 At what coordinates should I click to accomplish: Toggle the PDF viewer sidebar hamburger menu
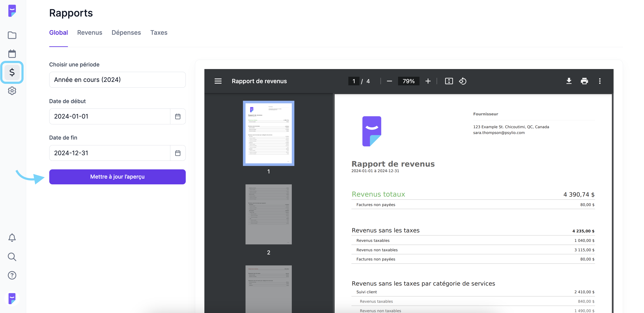click(218, 81)
